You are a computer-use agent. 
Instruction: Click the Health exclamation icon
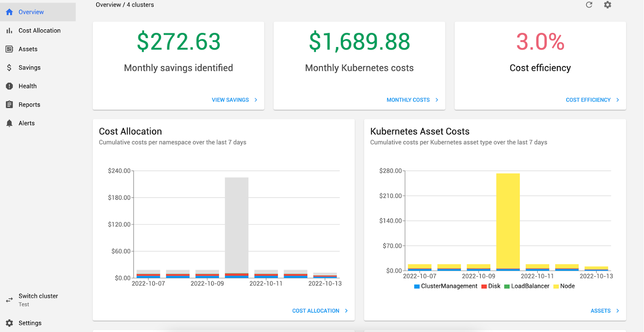[9, 86]
